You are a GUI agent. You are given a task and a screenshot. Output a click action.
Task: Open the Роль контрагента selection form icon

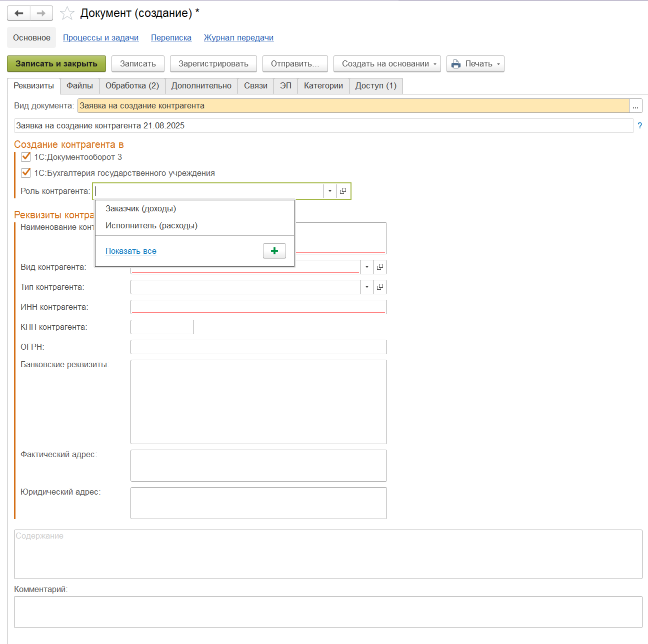(343, 191)
